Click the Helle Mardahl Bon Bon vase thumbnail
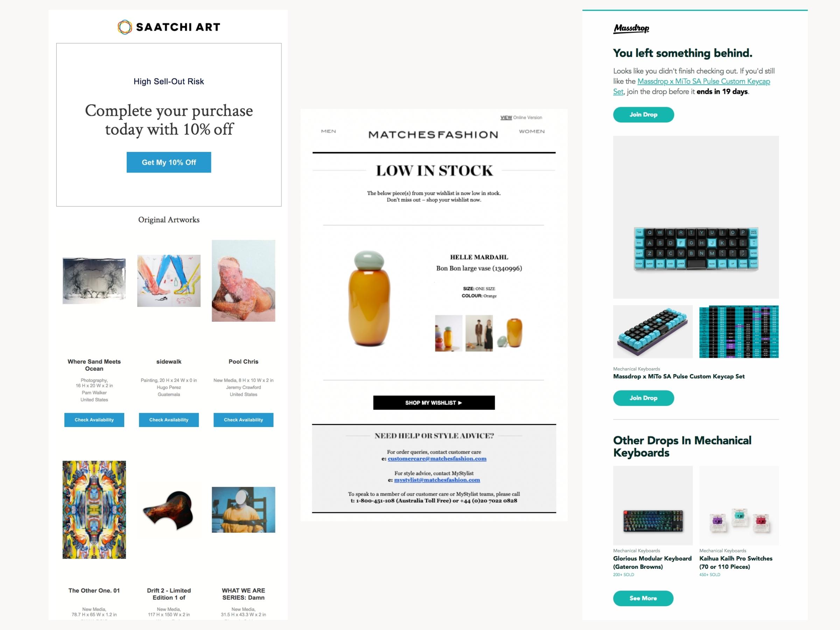 (x=447, y=331)
